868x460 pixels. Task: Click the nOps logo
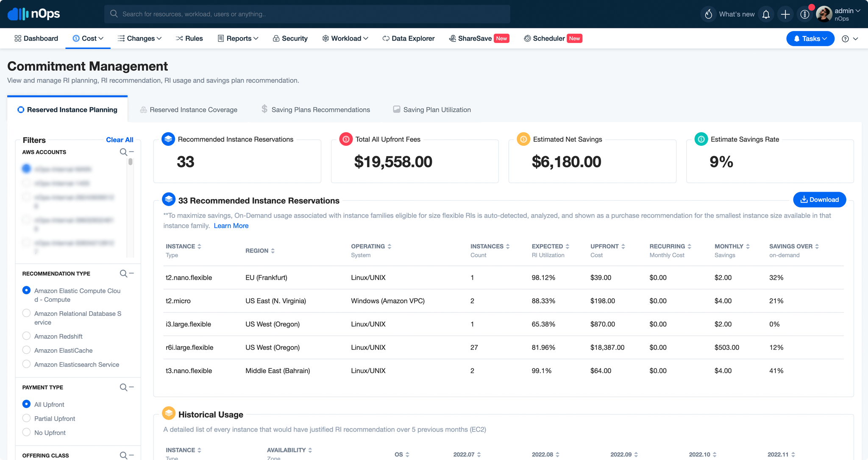[34, 14]
